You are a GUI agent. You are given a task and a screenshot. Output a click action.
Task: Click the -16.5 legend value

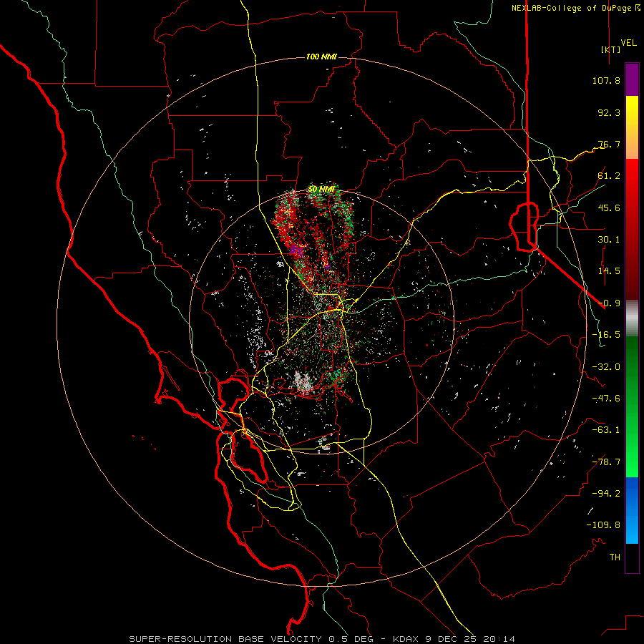pyautogui.click(x=606, y=335)
